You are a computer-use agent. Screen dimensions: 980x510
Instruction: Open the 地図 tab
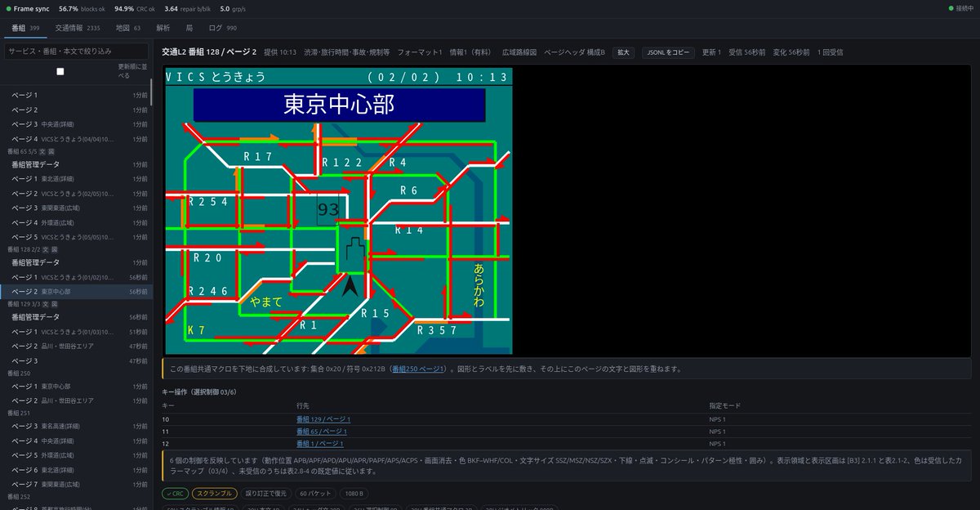[x=128, y=28]
